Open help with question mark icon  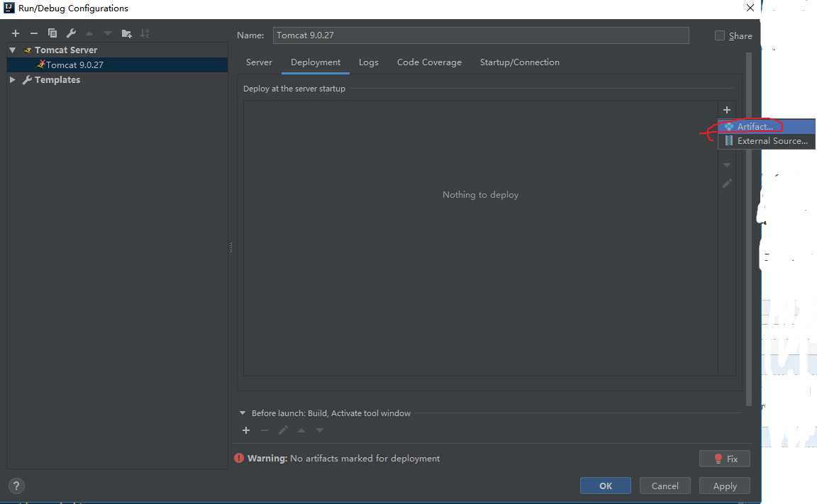(x=16, y=486)
